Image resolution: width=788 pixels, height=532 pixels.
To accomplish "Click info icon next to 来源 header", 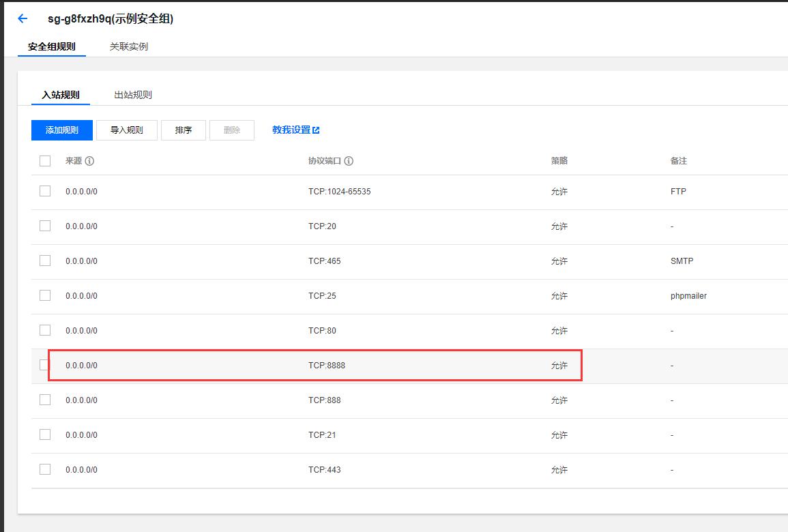I will coord(89,161).
